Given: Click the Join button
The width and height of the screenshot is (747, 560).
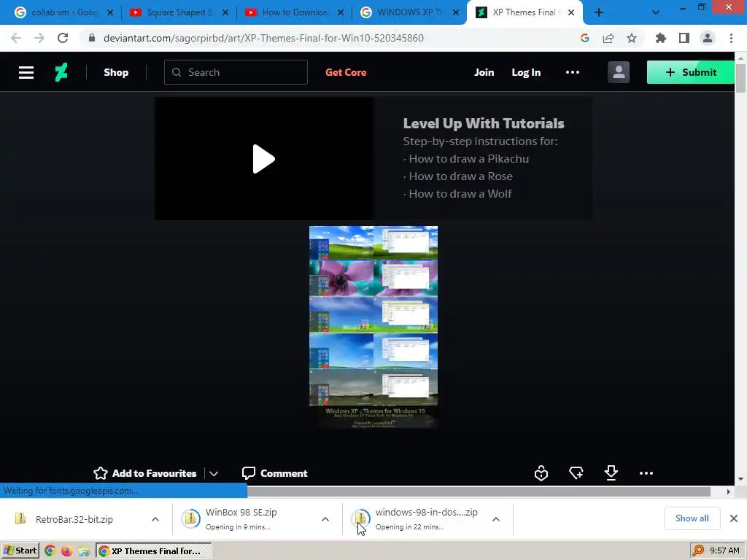Looking at the screenshot, I should [x=484, y=72].
